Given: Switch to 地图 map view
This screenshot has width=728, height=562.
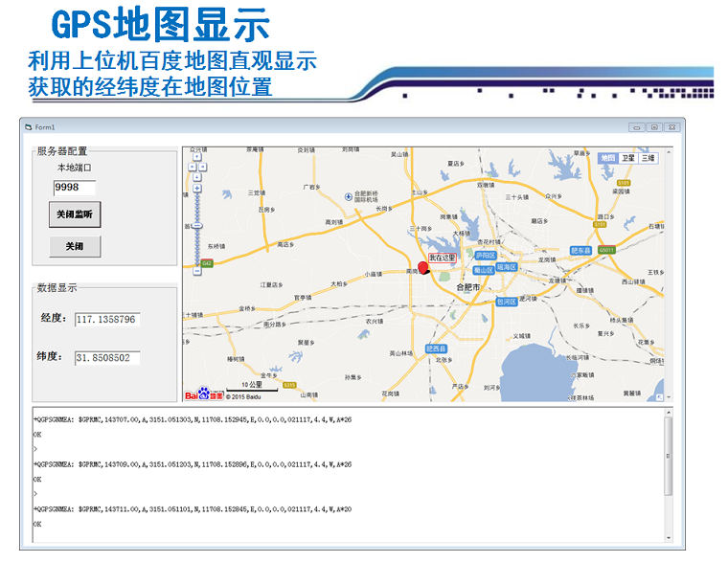Looking at the screenshot, I should (608, 158).
